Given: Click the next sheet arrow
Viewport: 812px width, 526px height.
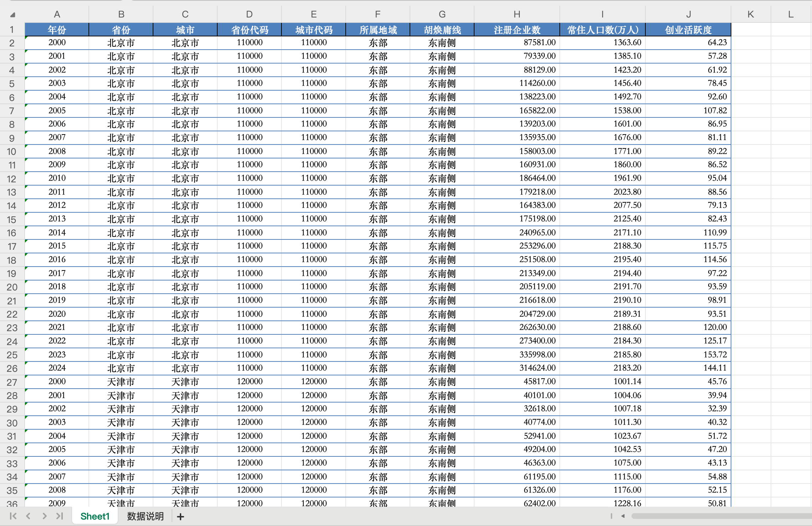Looking at the screenshot, I should click(44, 516).
